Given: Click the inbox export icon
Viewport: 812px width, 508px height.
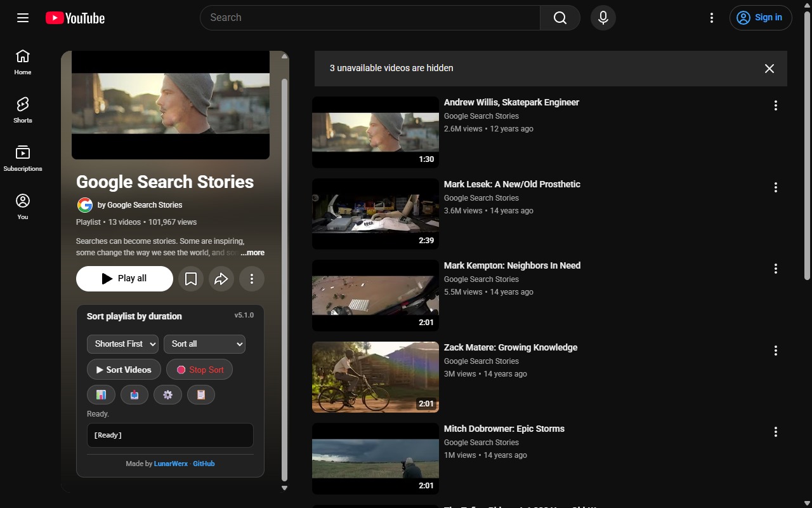Looking at the screenshot, I should [134, 395].
